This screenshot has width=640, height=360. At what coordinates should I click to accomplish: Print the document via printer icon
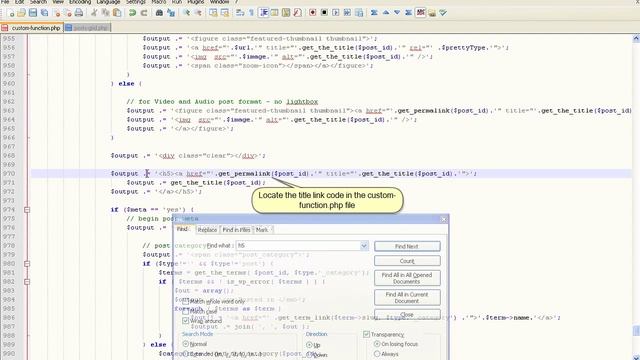(x=79, y=13)
